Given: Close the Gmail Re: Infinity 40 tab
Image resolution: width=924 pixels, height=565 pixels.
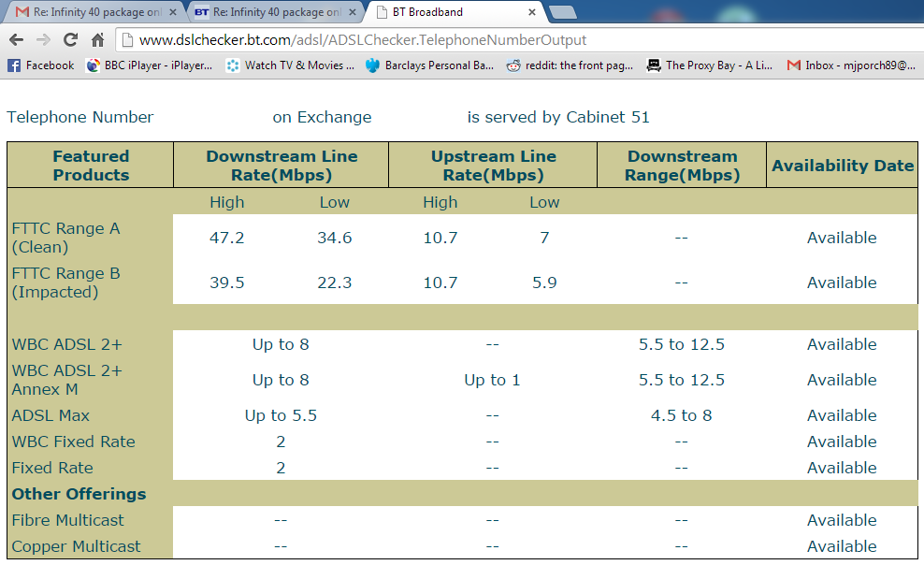Looking at the screenshot, I should [x=173, y=12].
